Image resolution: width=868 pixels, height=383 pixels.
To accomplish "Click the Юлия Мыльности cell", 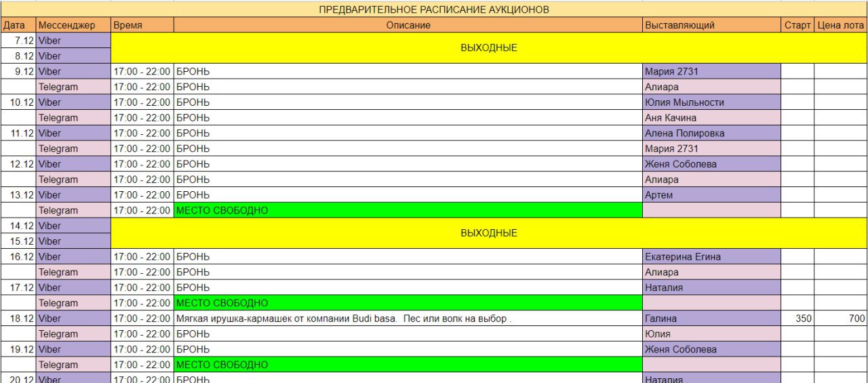I will pos(712,102).
